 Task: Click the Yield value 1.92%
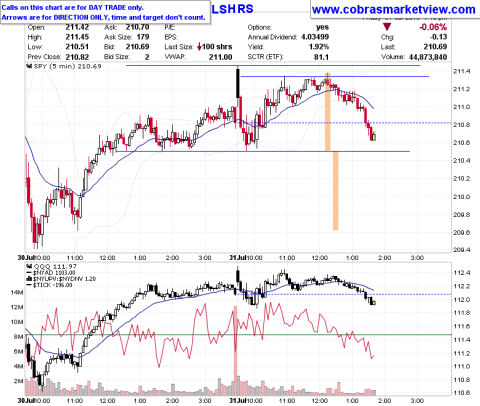click(x=319, y=47)
